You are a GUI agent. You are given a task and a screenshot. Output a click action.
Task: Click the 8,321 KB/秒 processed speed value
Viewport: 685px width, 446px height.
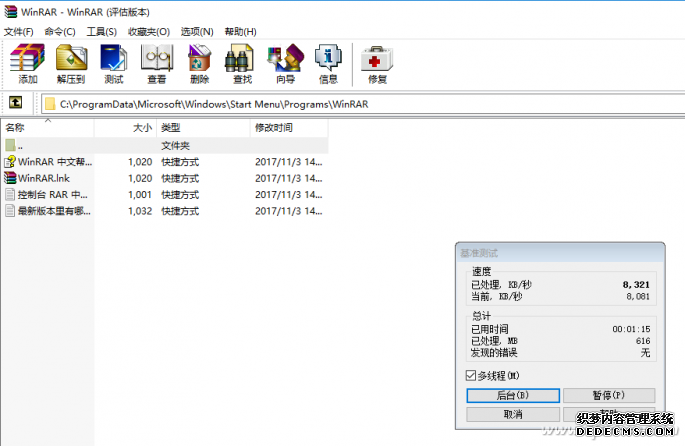pos(636,285)
